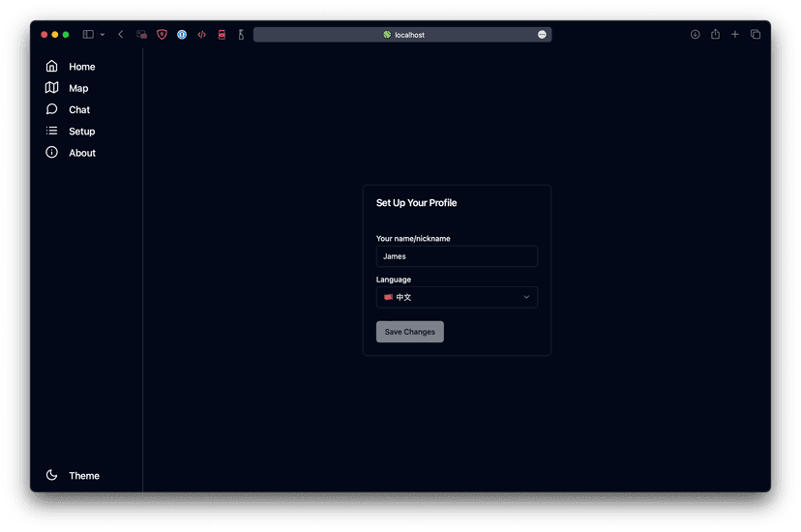801x532 pixels.
Task: Go back with the back arrow
Action: pyautogui.click(x=121, y=35)
